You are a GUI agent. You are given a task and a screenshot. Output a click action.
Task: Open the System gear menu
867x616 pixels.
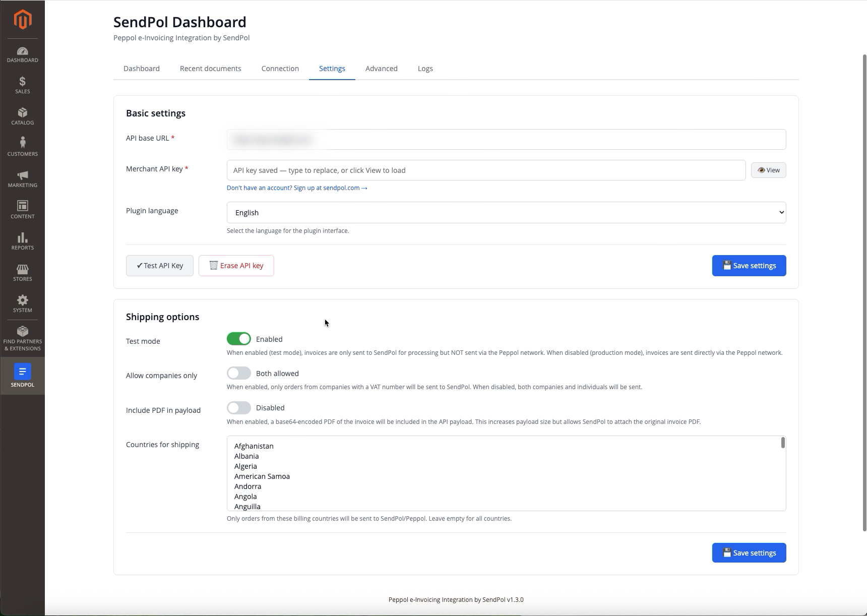pos(22,304)
